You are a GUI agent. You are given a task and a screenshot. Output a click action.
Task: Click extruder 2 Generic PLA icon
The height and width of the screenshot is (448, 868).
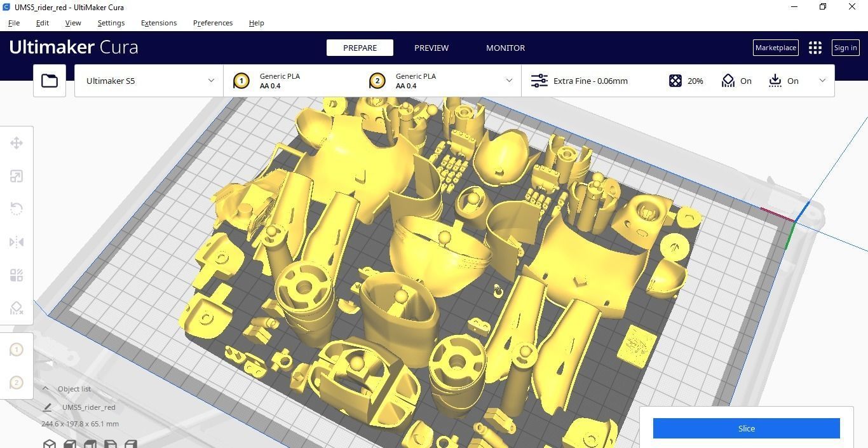377,81
